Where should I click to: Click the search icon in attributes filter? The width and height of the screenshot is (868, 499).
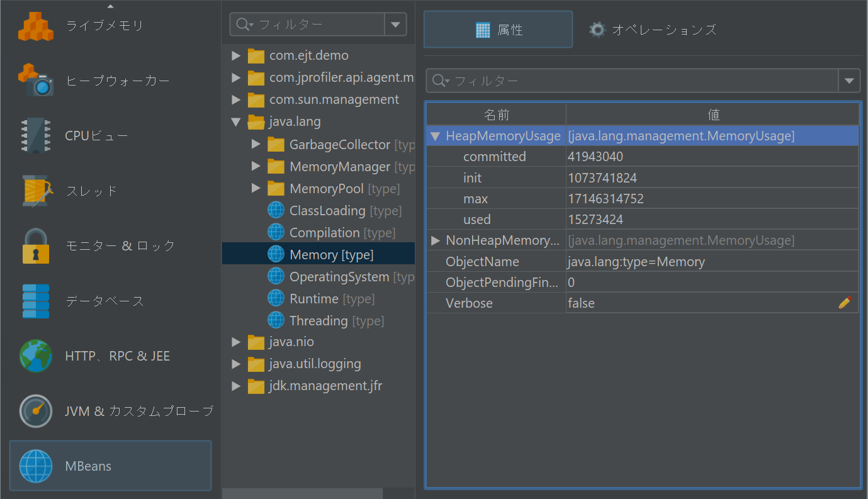[439, 81]
